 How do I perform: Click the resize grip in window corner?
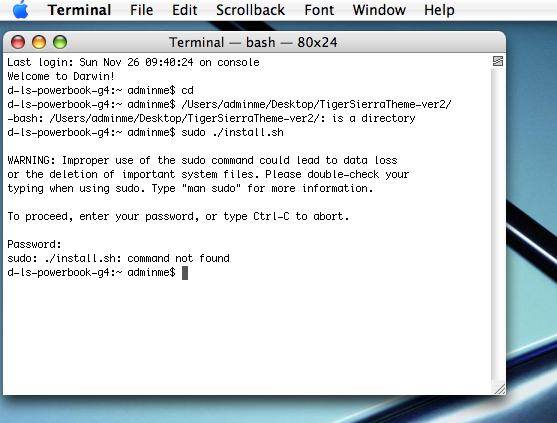tap(499, 389)
